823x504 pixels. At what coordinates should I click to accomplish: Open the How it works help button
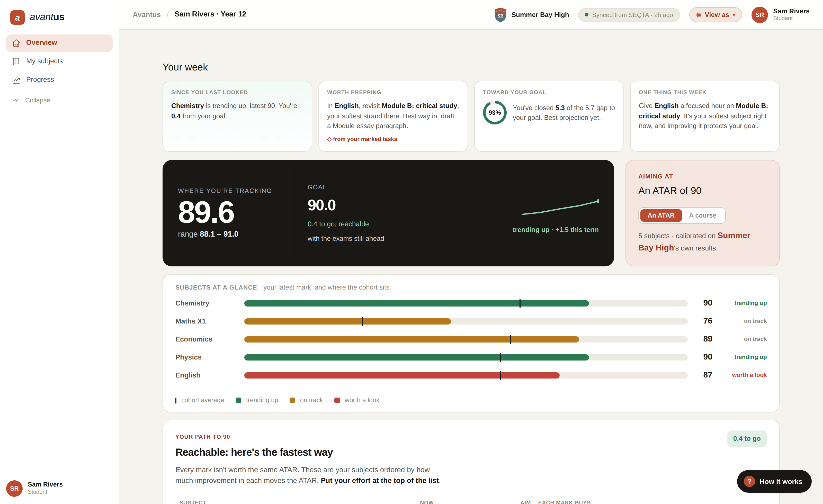[x=774, y=481]
